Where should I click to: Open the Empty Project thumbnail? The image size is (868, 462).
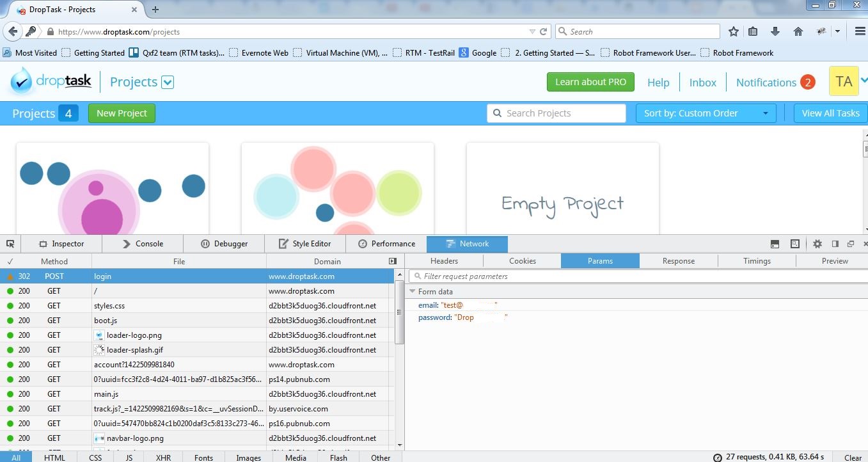pos(563,188)
